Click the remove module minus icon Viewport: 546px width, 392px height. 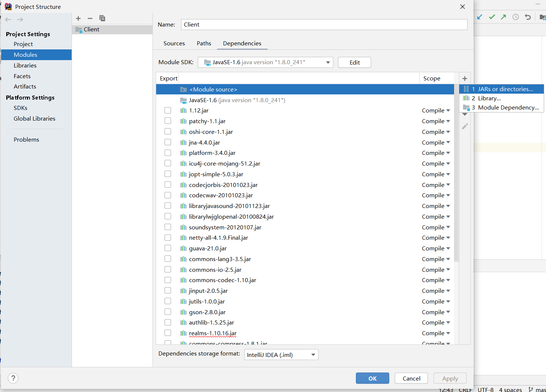click(x=90, y=18)
